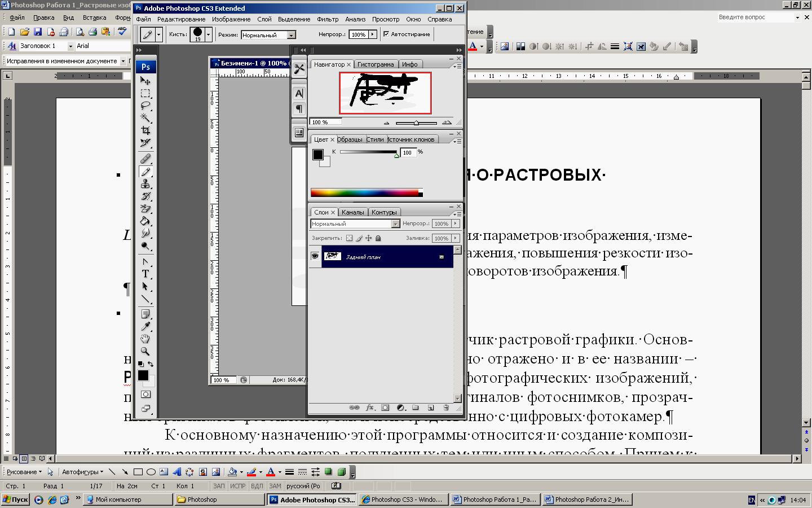Image resolution: width=812 pixels, height=508 pixels.
Task: Select the History Brush tool
Action: tap(145, 196)
